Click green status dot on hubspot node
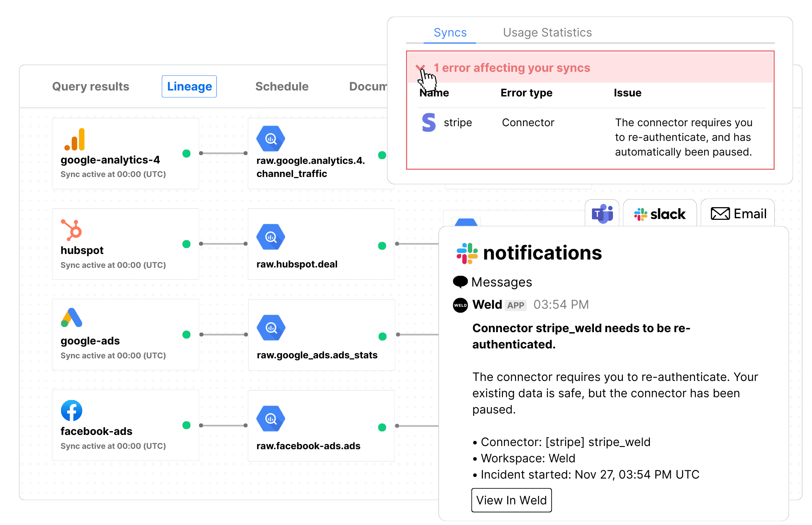 pos(186,244)
